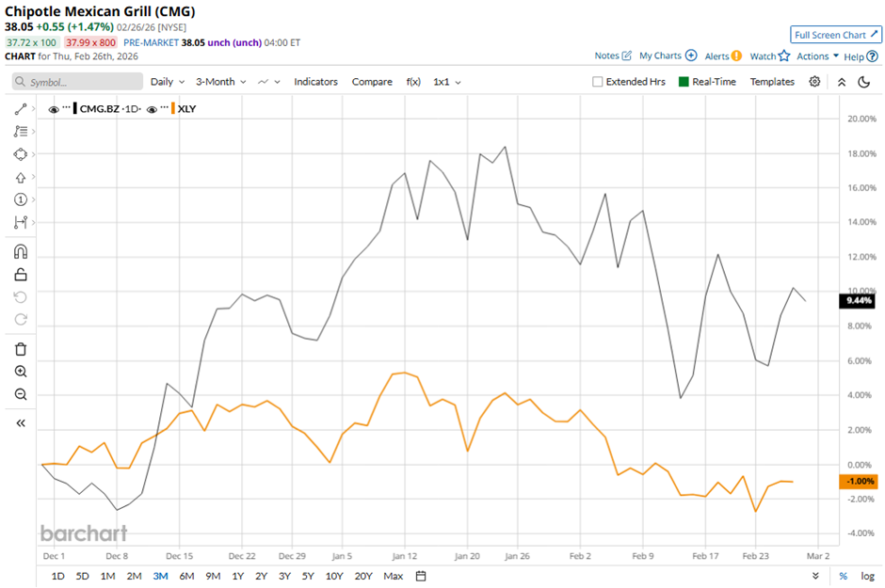The height and width of the screenshot is (588, 885).
Task: Click the 9.44% CMG price label
Action: point(859,300)
